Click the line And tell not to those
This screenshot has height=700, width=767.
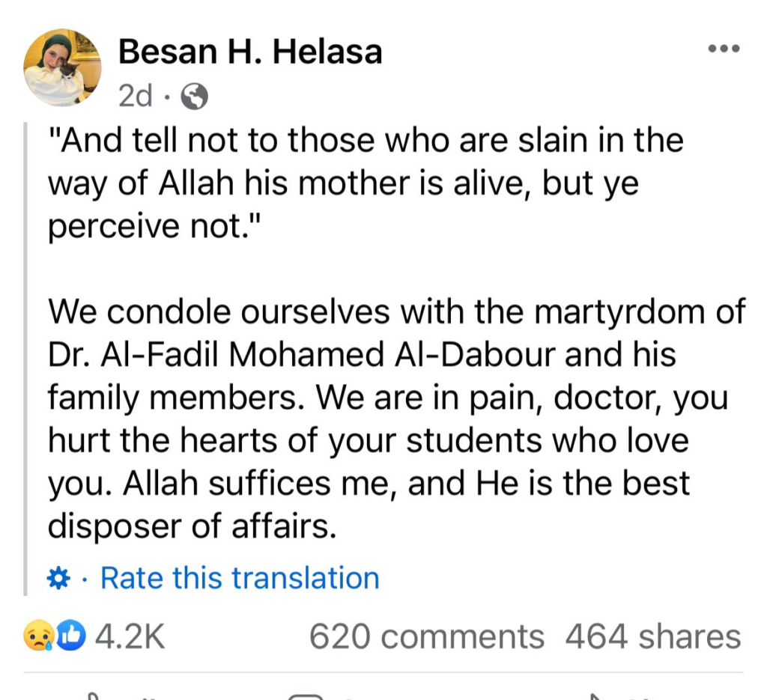coord(365,141)
